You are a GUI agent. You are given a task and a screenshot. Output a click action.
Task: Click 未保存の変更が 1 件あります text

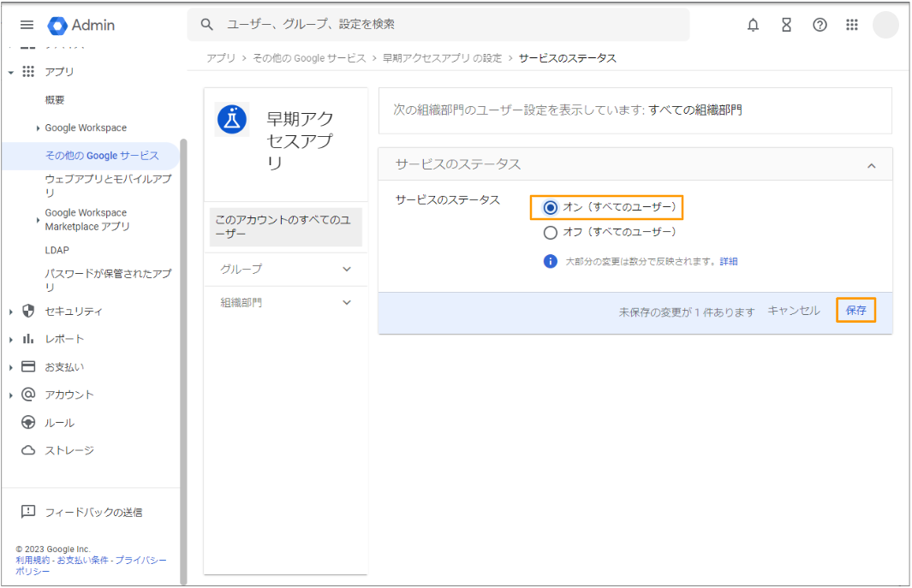(x=686, y=312)
